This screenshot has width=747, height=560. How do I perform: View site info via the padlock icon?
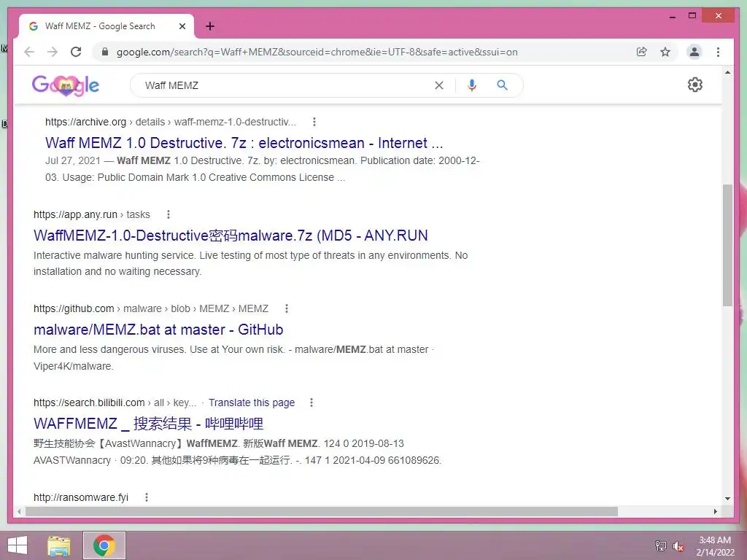(x=105, y=52)
